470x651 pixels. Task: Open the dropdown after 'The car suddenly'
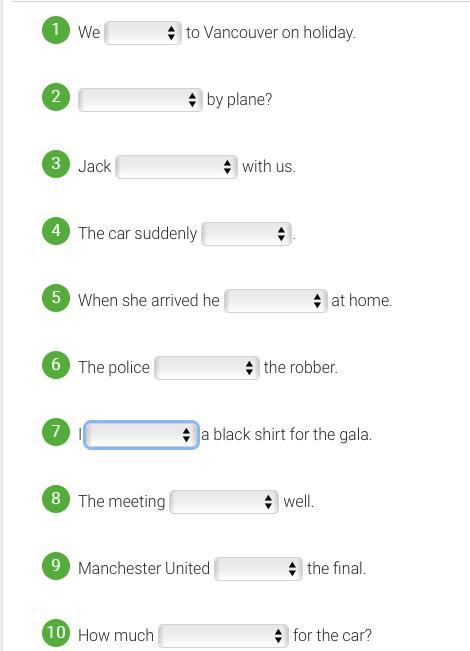[x=247, y=234]
